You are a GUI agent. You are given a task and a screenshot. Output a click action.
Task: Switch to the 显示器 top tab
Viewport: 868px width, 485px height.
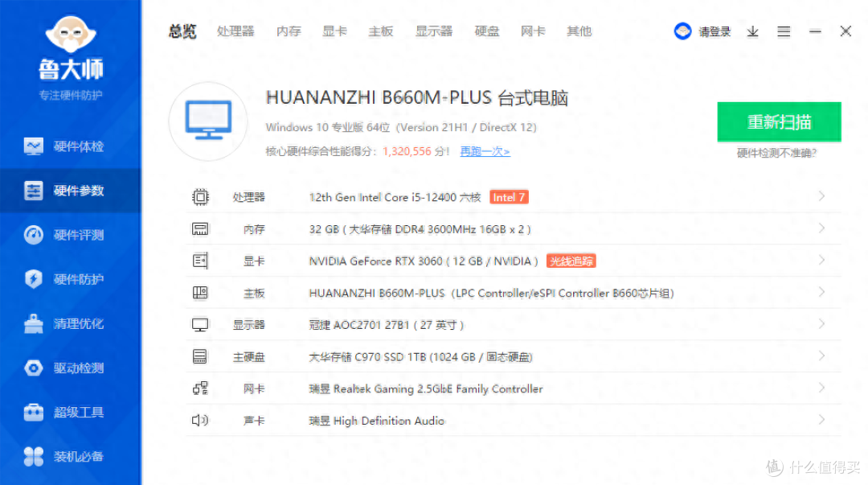[434, 31]
